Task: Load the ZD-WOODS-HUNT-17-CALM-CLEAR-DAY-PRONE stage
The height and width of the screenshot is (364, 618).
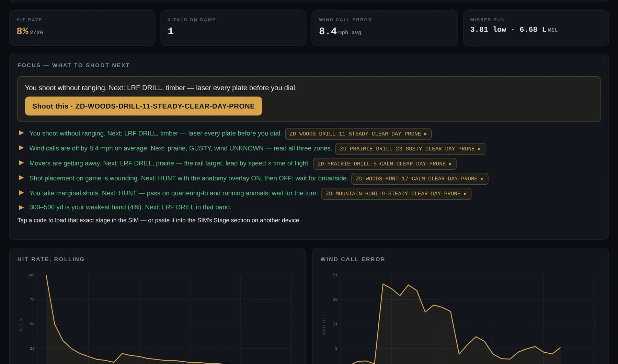Action: (x=420, y=179)
